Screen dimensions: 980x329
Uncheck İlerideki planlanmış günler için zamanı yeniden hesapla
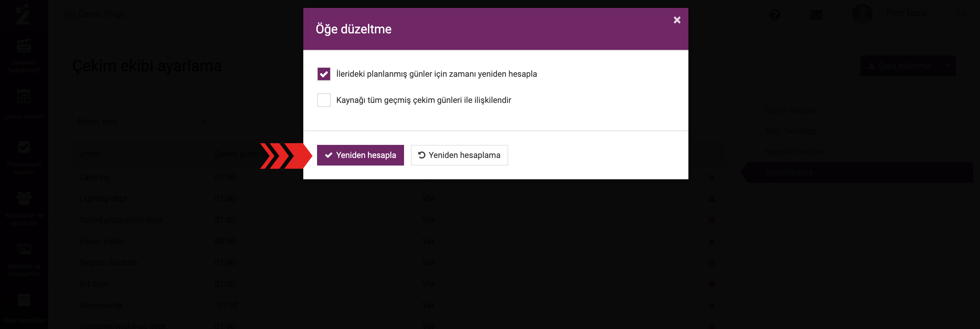[324, 74]
